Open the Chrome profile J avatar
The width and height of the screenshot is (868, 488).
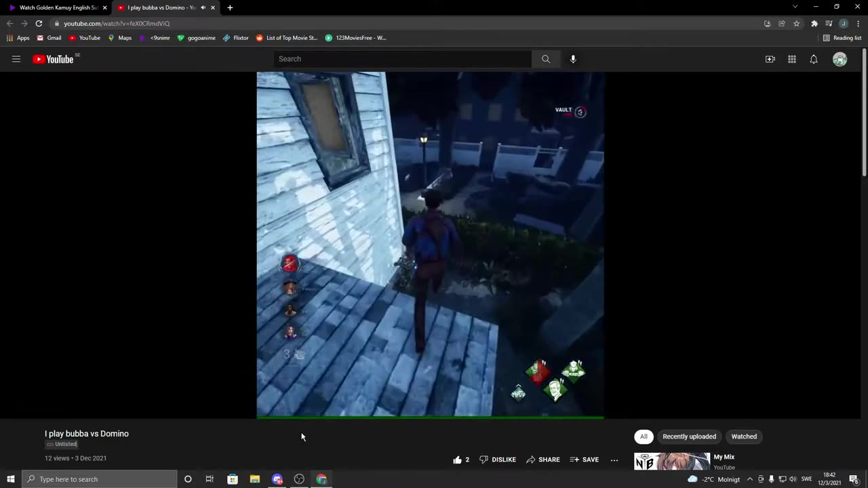click(844, 23)
